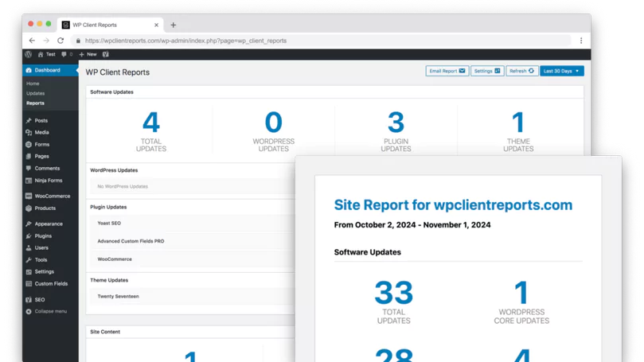Click the Collapse menu arrow icon
Screen dimensions: 644x362
[29, 312]
